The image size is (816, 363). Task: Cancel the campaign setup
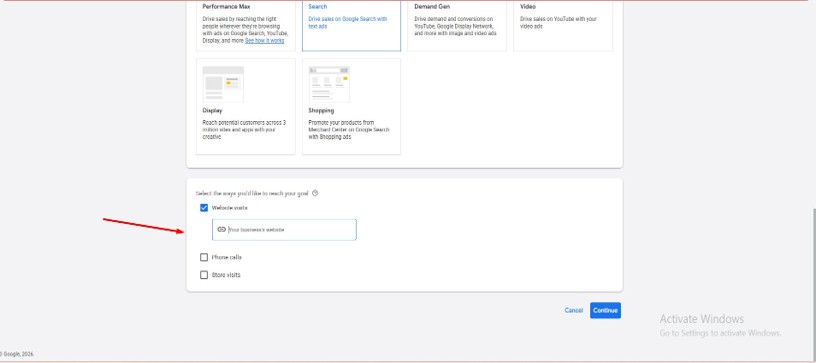tap(573, 310)
